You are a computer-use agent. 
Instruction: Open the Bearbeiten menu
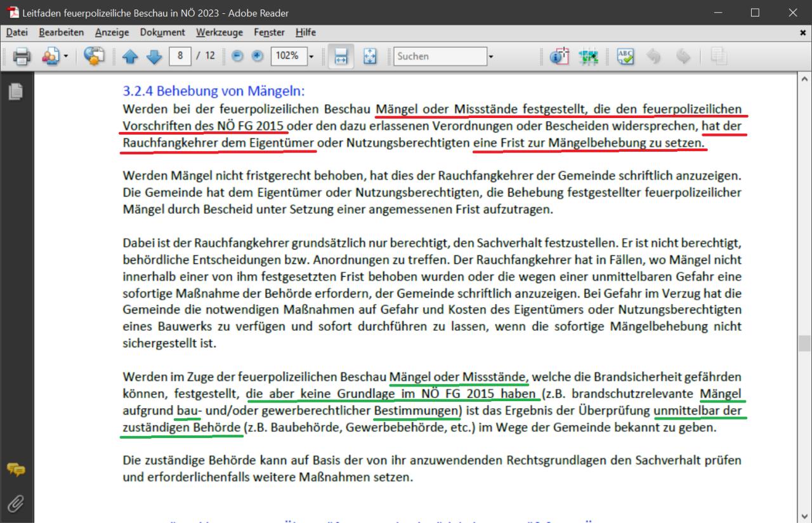click(x=61, y=32)
